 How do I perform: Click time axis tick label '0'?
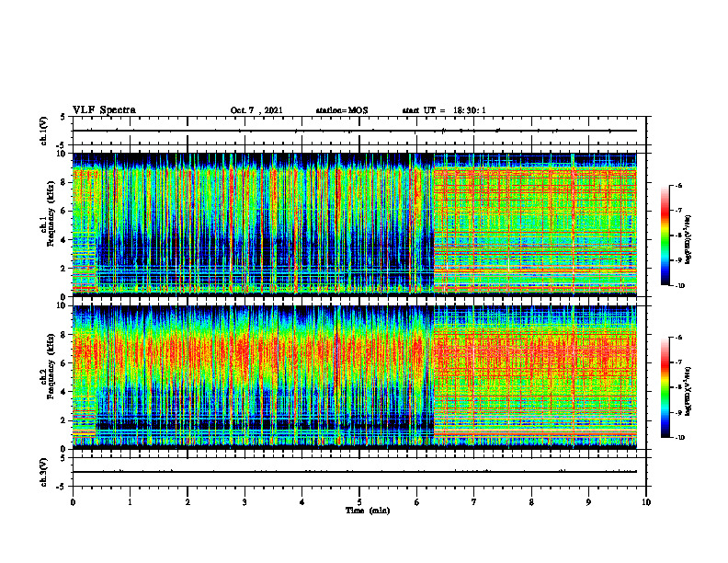click(73, 502)
